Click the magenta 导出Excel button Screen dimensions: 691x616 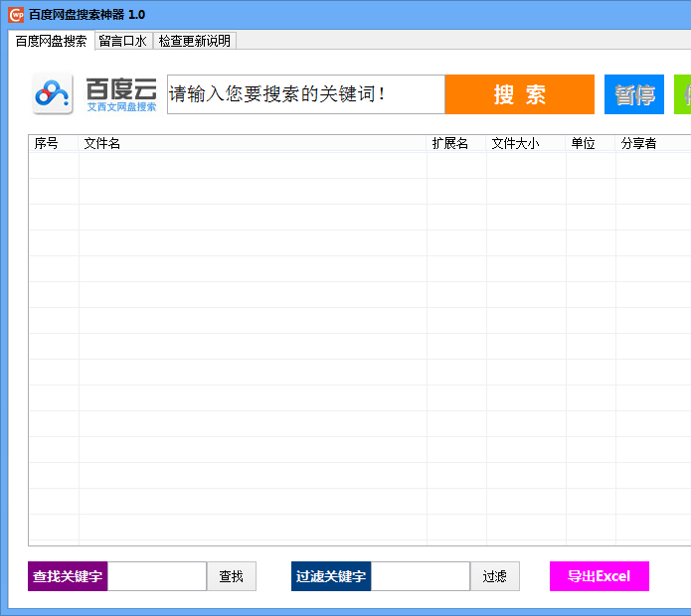point(599,576)
